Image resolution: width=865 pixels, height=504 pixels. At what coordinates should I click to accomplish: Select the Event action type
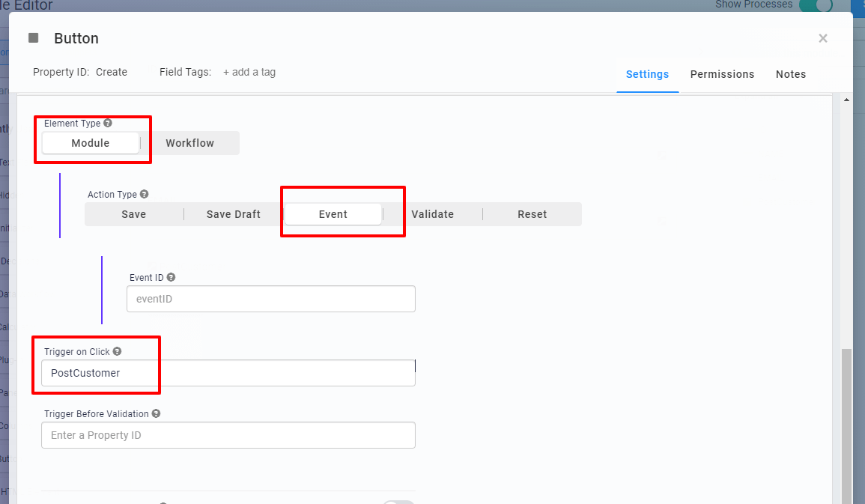coord(333,214)
